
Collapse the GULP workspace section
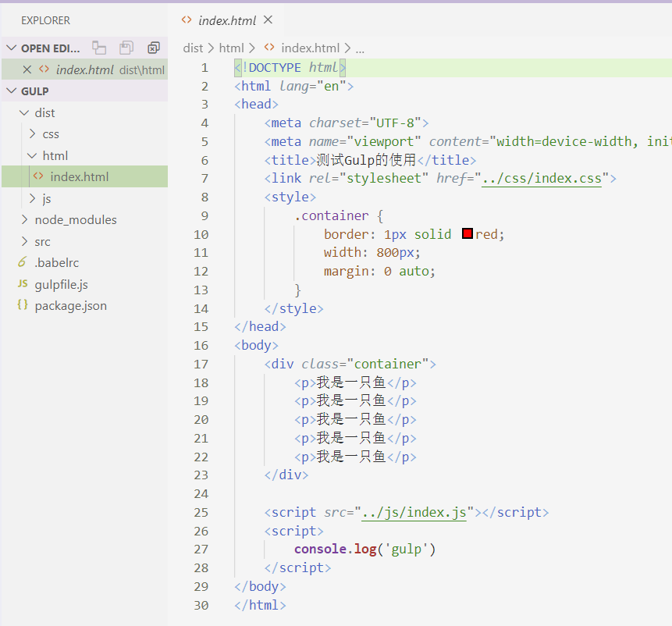coord(12,91)
